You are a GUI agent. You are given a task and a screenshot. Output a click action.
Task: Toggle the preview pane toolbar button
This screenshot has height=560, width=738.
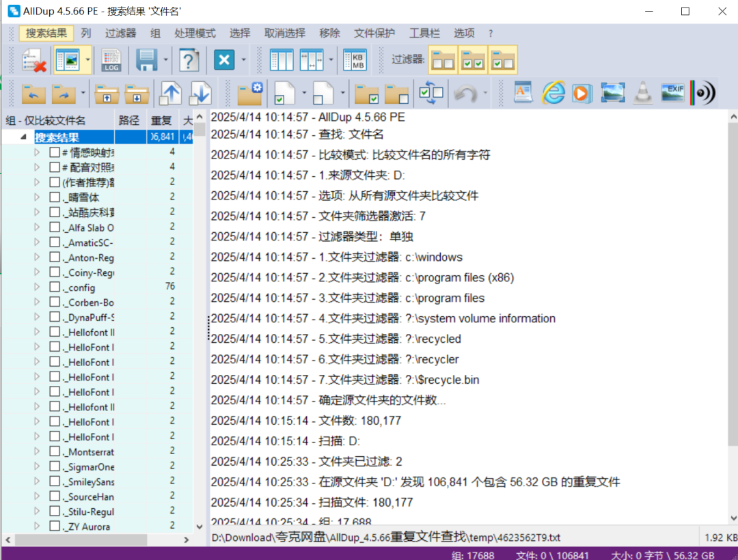click(67, 60)
